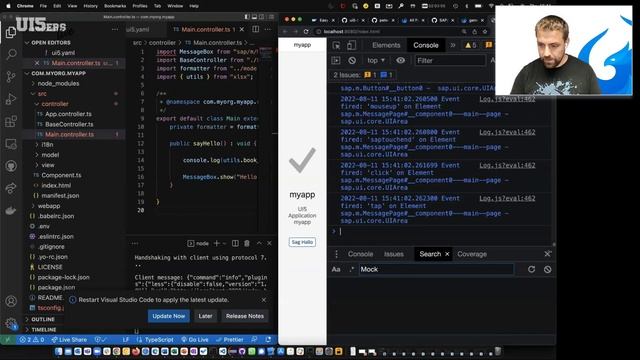Dismiss the update notification
Viewport: 640px width, 360px height.
click(x=264, y=300)
